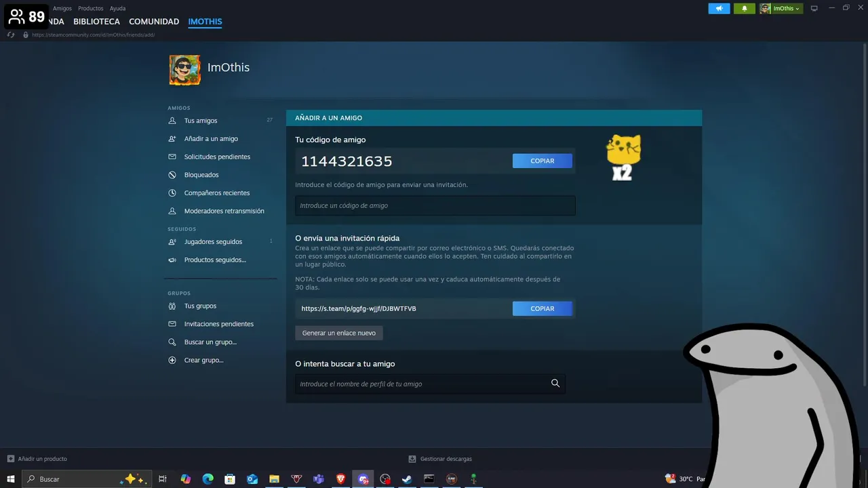Click the padlock icon beside the URL
Image resolution: width=868 pixels, height=488 pixels.
tap(26, 35)
